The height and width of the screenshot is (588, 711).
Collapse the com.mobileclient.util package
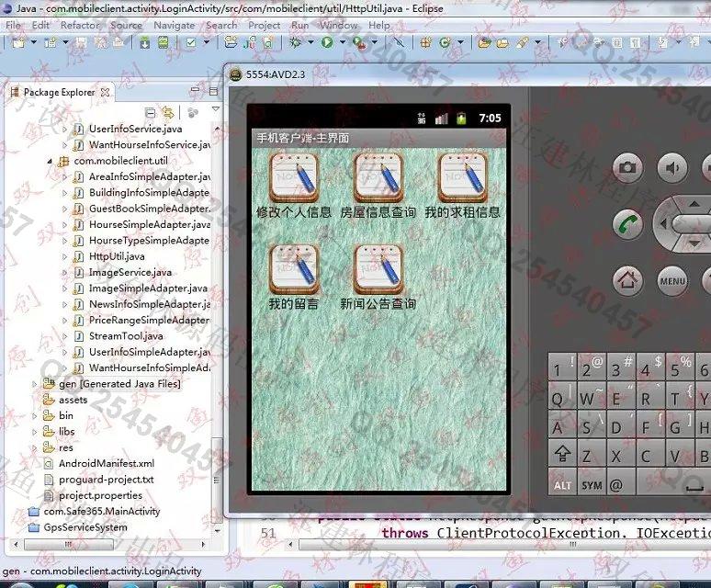tap(50, 161)
